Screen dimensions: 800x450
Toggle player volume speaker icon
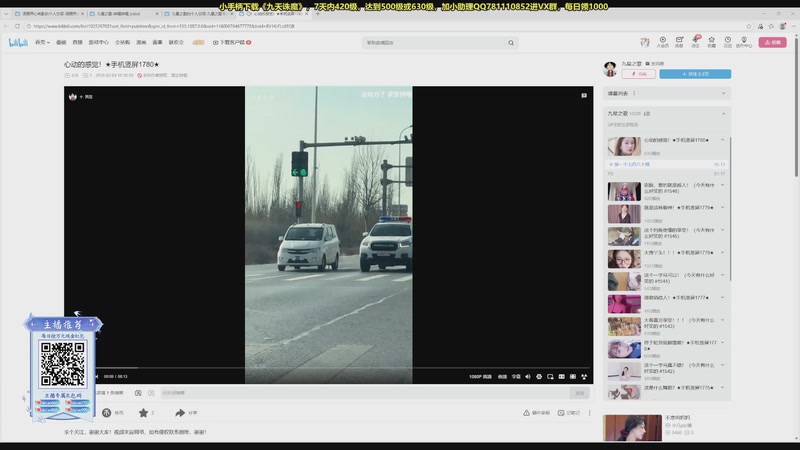527,376
